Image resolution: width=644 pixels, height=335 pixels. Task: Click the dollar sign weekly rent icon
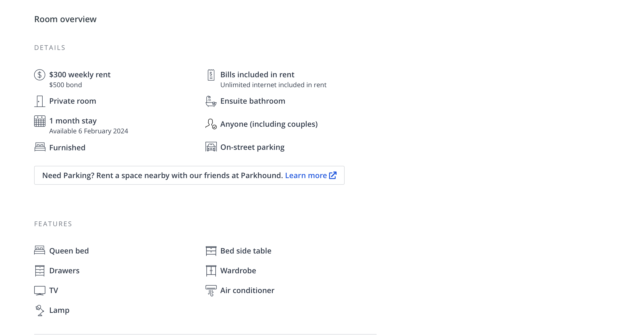point(40,75)
